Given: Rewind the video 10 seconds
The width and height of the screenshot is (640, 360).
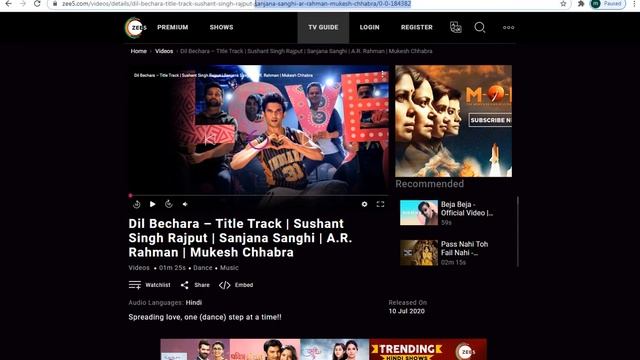Looking at the screenshot, I should [x=137, y=204].
